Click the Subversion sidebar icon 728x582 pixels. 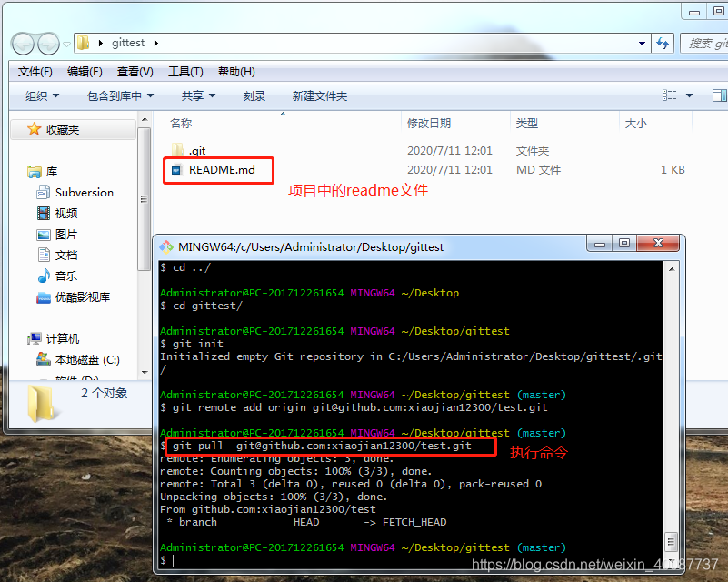coord(45,192)
